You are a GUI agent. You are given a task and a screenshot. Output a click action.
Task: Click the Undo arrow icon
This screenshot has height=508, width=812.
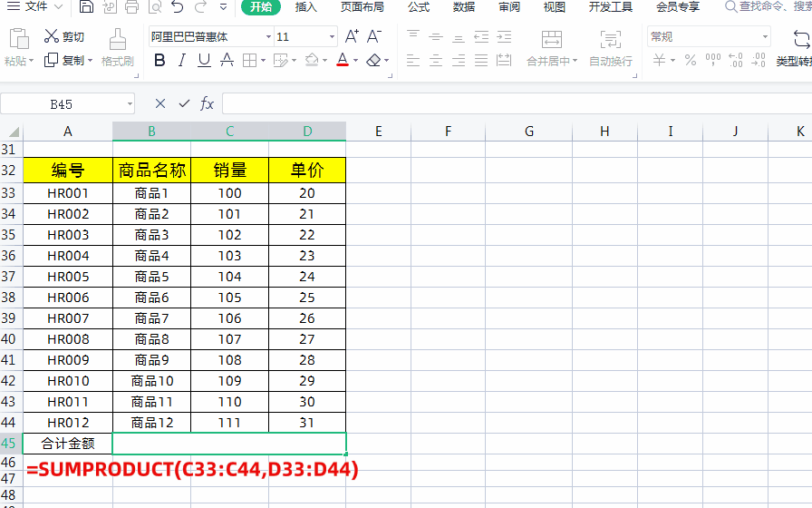177,7
